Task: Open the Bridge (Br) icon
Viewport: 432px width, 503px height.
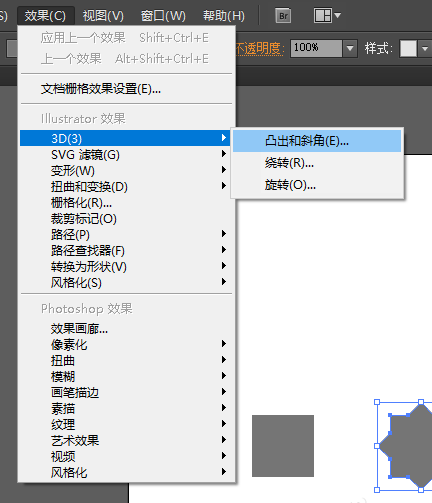Action: point(283,16)
